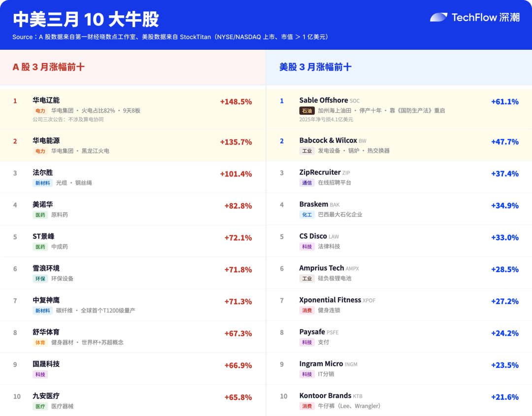Image resolution: width=532 pixels, height=416 pixels.
Task: Click the 中美三月 10 大牛股 title
Action: point(86,20)
